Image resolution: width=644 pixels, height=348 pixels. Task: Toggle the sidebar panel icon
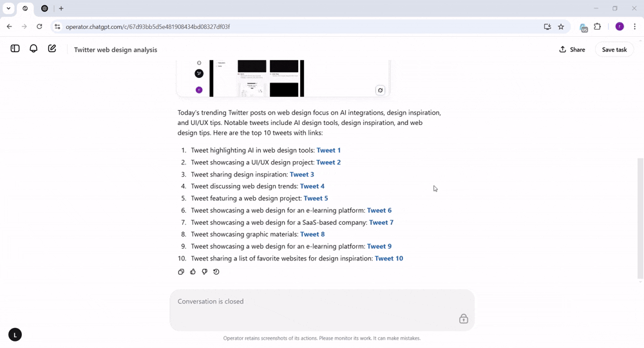pos(15,48)
